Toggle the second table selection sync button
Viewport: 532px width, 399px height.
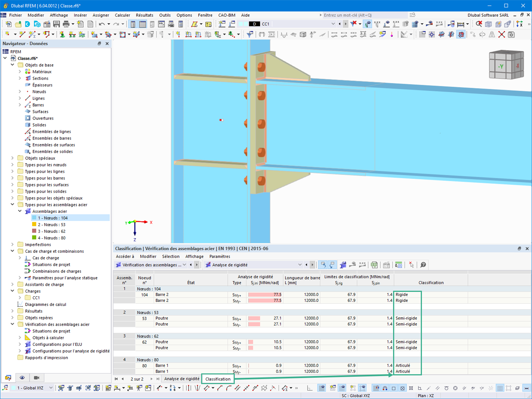(332, 265)
